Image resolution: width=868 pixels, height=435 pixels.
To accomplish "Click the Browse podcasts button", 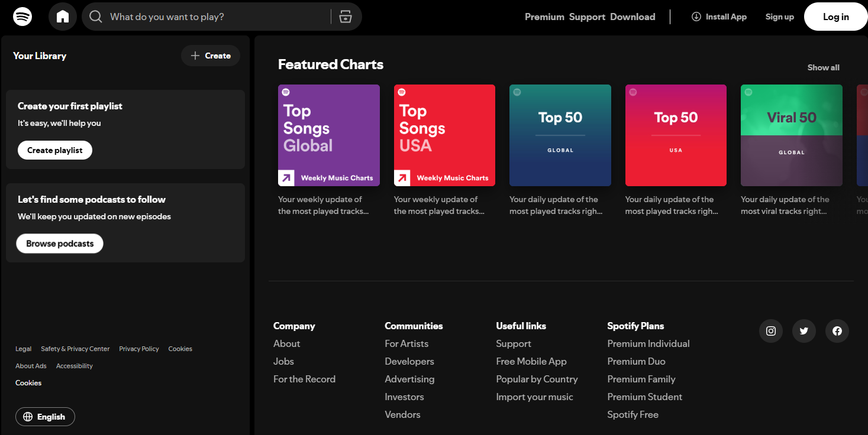I will (60, 244).
